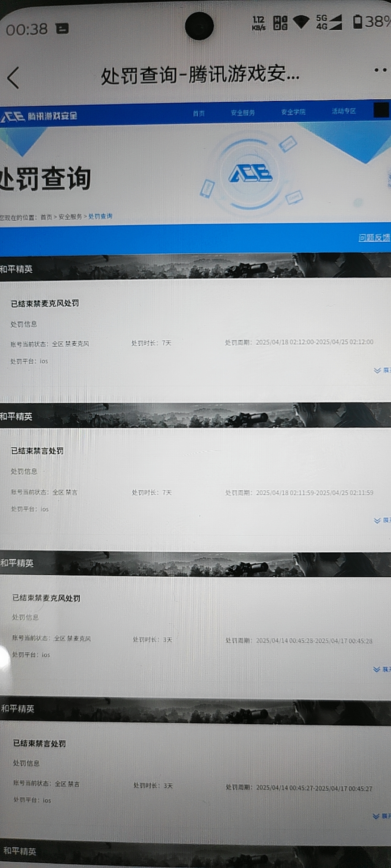The width and height of the screenshot is (391, 868).
Task: Expand the 7-day 禁言 mute record details
Action: click(x=382, y=520)
